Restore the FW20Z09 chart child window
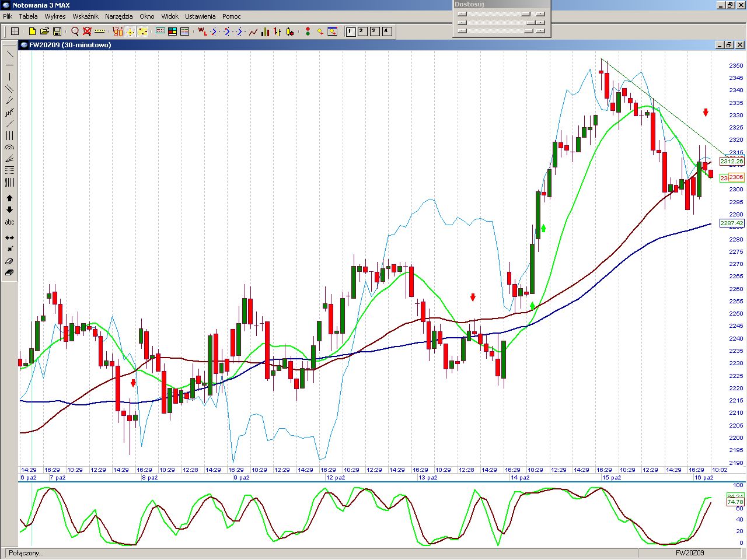Viewport: 747px width, 560px height. tap(729, 45)
